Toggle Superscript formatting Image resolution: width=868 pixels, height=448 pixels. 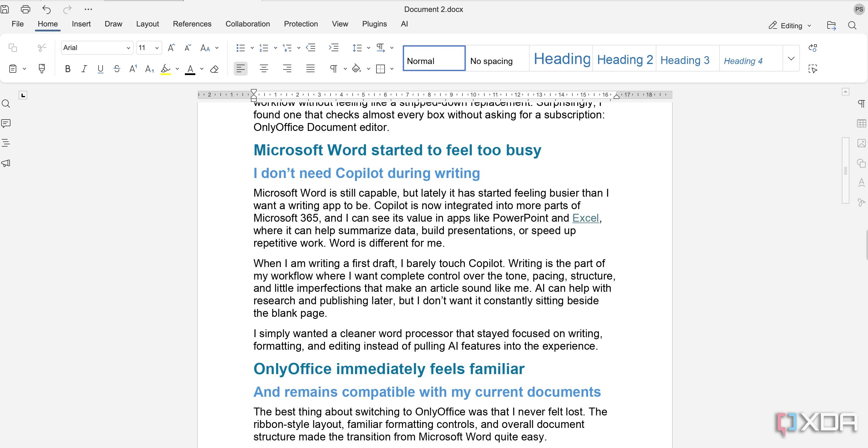click(x=133, y=69)
